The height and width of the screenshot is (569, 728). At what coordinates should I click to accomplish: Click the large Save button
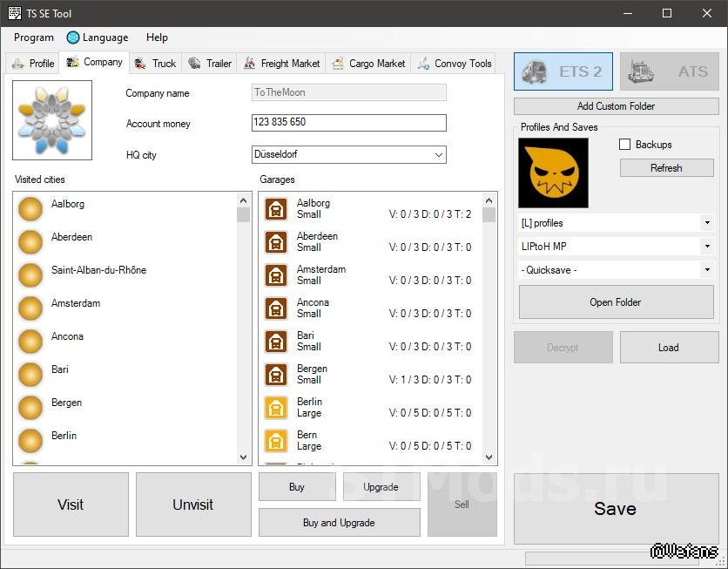(x=615, y=509)
